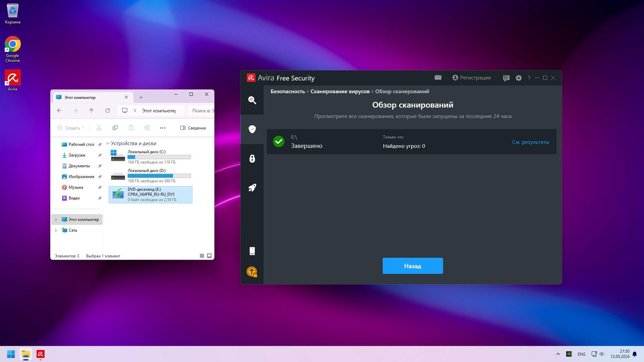Open the Avira settings gear icon
The width and height of the screenshot is (644, 362).
[x=519, y=78]
